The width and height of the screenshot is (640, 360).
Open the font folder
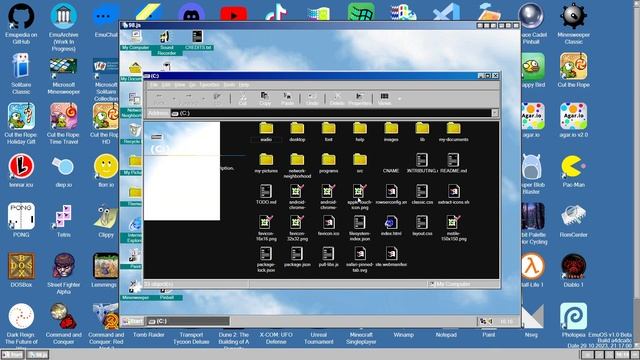pos(329,132)
